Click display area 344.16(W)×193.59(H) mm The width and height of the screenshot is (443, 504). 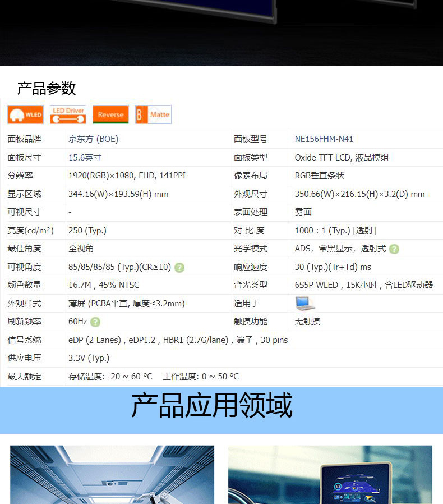(x=118, y=194)
